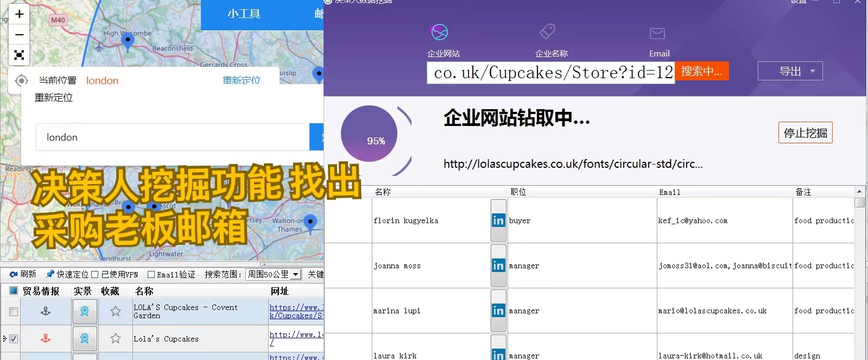Select the 企业名称 search mode icon
The image size is (868, 360).
pos(547,31)
